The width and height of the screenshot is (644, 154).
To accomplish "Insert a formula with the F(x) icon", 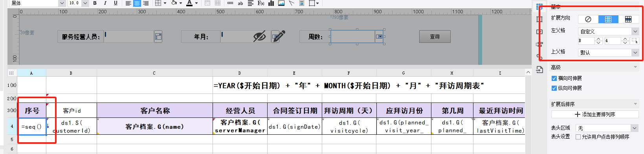I will [x=261, y=3].
